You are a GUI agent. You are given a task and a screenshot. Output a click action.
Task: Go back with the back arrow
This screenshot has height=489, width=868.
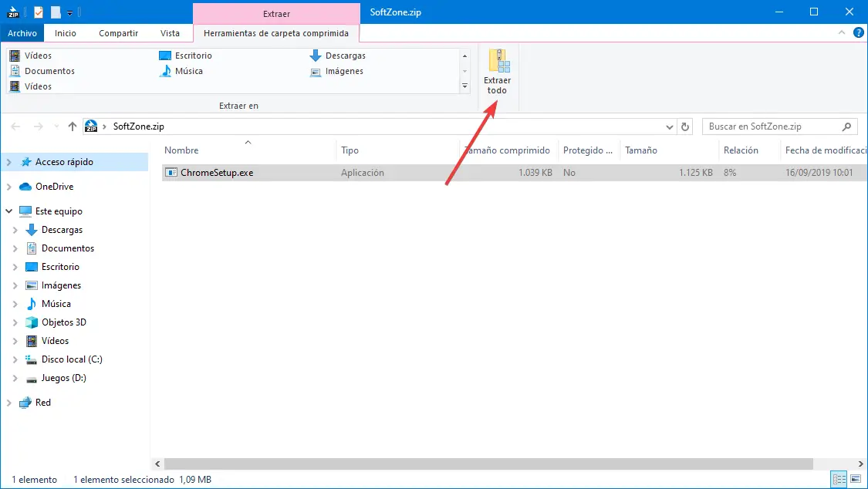point(15,126)
